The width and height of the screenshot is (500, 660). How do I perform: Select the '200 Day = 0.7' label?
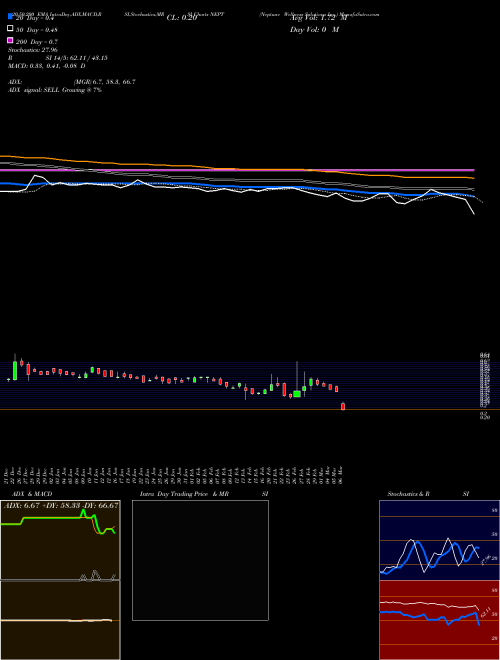click(x=37, y=42)
